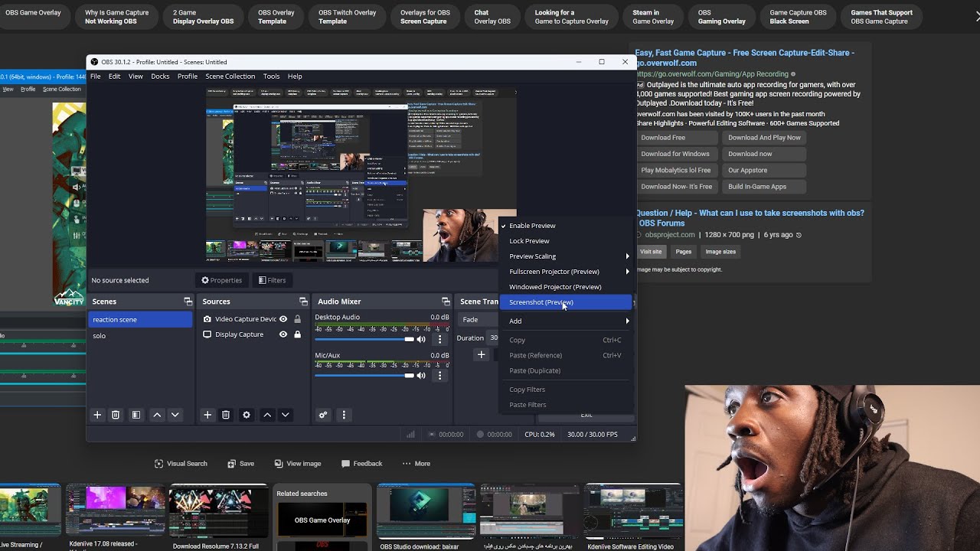Open the Fade transition dropdown
Image resolution: width=980 pixels, height=551 pixels.
[479, 320]
